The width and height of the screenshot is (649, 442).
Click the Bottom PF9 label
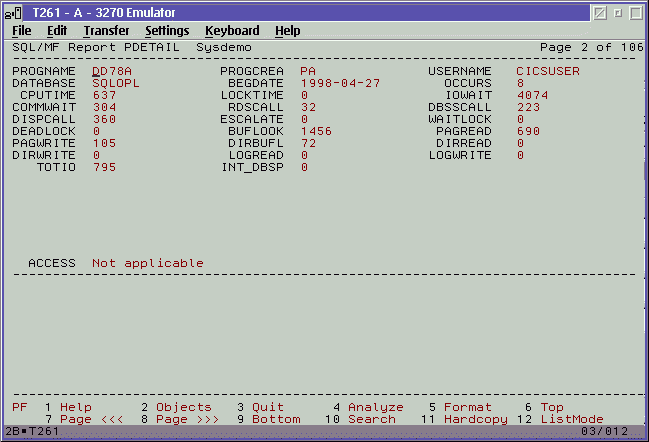pos(276,419)
